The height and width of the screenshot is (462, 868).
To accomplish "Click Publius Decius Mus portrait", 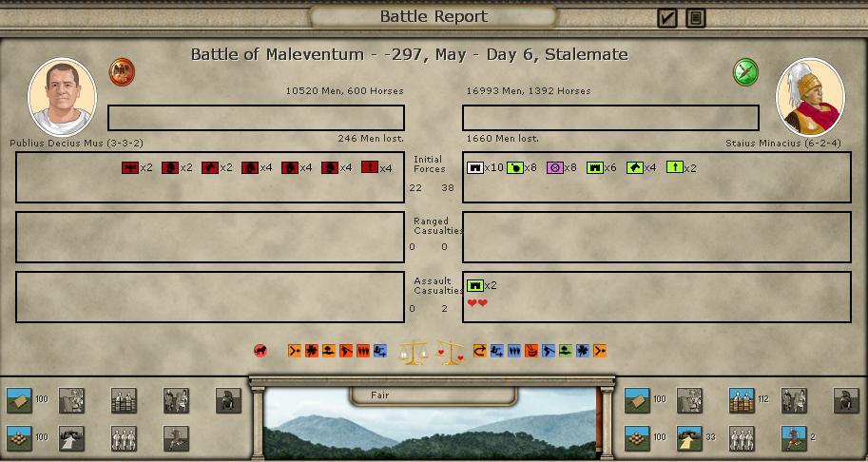I will pos(62,97).
